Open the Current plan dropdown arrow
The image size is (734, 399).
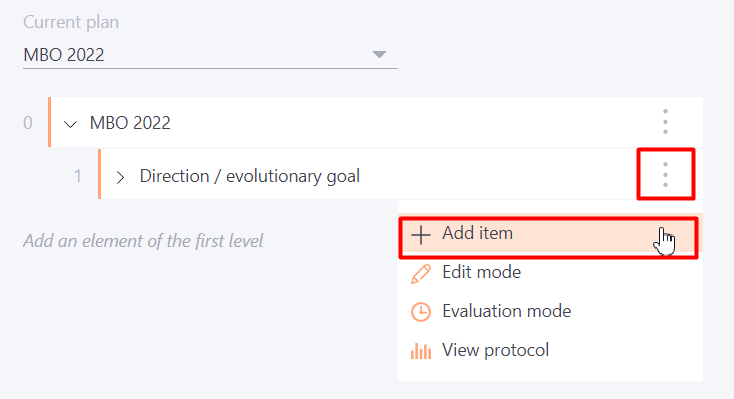(379, 55)
